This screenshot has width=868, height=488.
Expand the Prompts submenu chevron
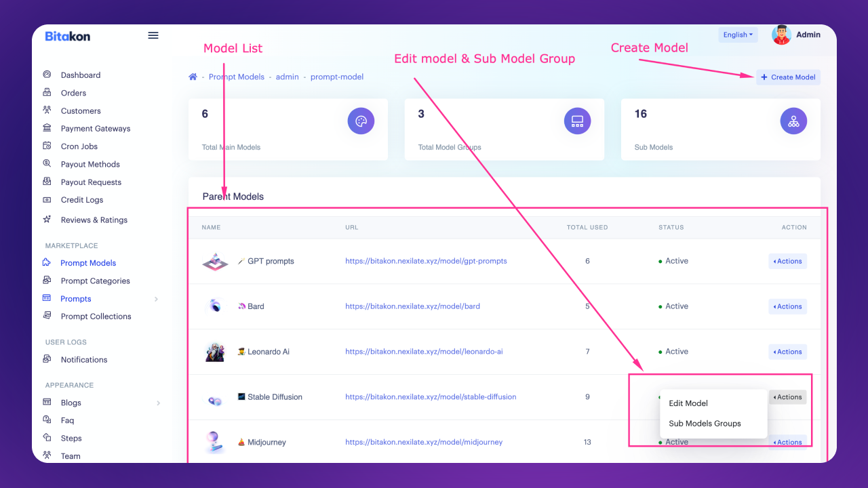click(x=157, y=299)
